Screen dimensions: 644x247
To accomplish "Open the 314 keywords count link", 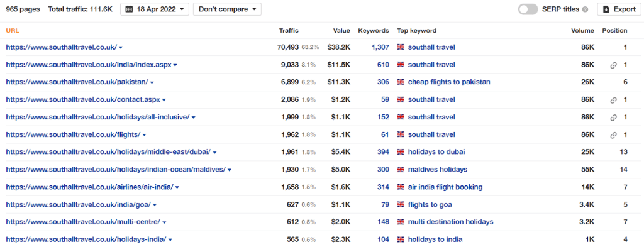I will [383, 187].
